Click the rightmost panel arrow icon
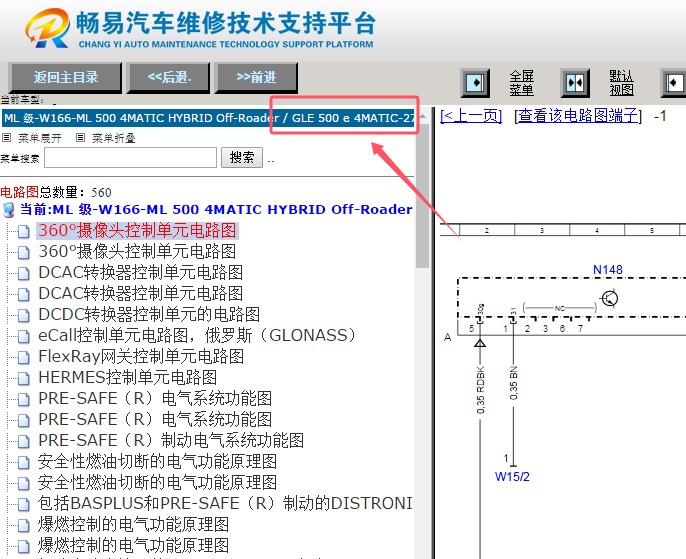The image size is (686, 559). click(674, 82)
